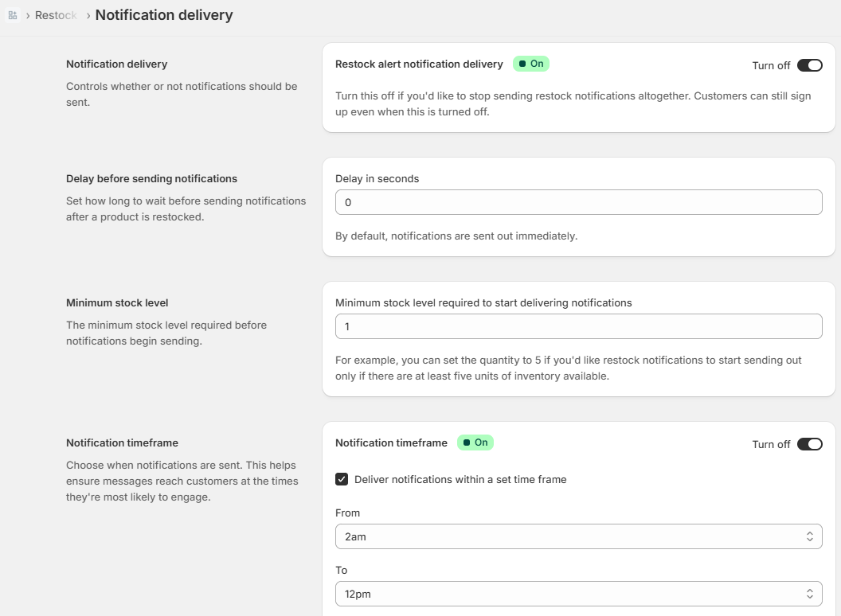Screen dimensions: 841x616
Task: Click the On badge beside Notification timeframe
Action: pos(475,443)
